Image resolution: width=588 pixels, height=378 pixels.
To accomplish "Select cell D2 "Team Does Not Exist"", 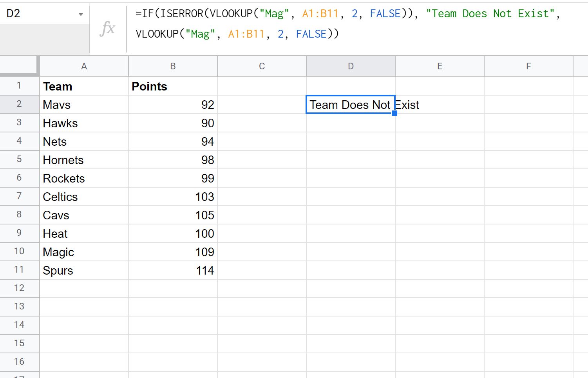I will click(351, 105).
